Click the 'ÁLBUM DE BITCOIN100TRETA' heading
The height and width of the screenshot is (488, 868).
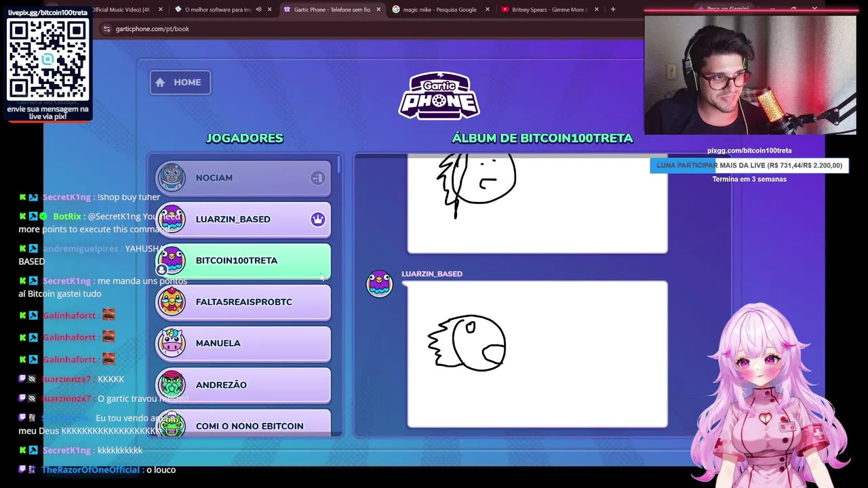click(x=542, y=138)
